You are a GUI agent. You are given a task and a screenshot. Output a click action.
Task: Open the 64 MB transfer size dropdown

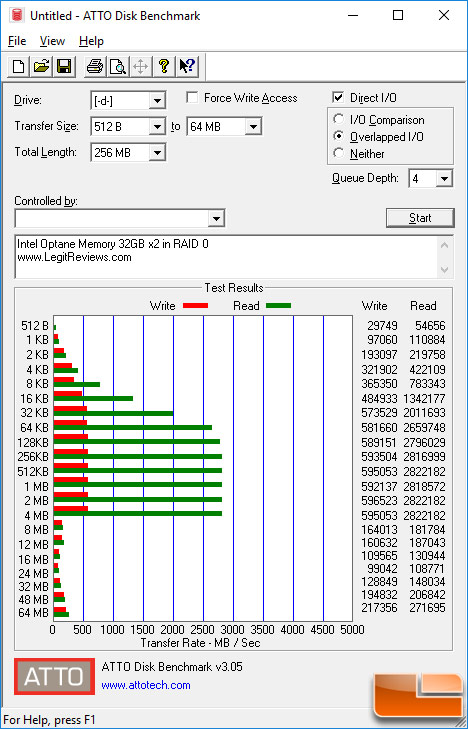[252, 126]
